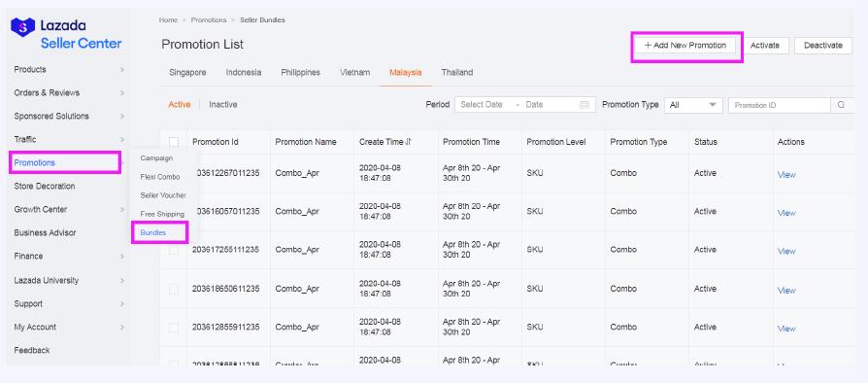Image resolution: width=868 pixels, height=383 pixels.
Task: Switch to the Philippines tab
Action: point(301,73)
